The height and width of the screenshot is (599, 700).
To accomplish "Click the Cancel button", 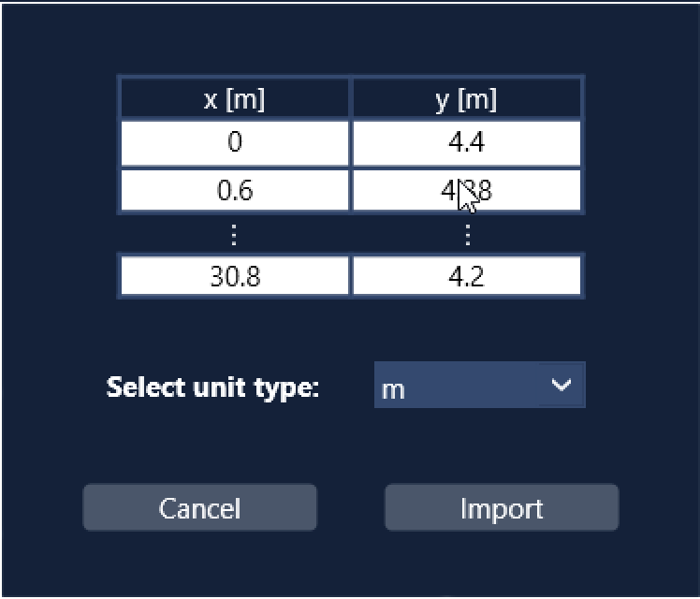I will click(200, 507).
